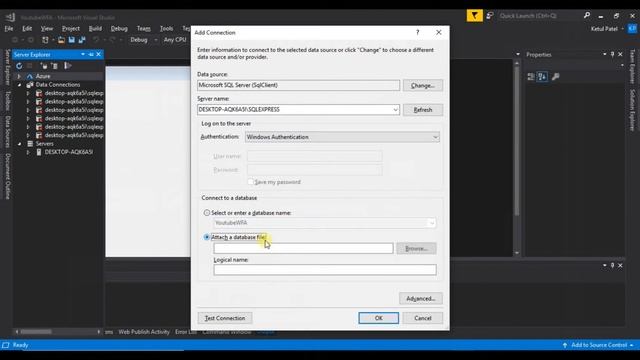This screenshot has height=360, width=640.
Task: Open the Project menu
Action: point(71,29)
